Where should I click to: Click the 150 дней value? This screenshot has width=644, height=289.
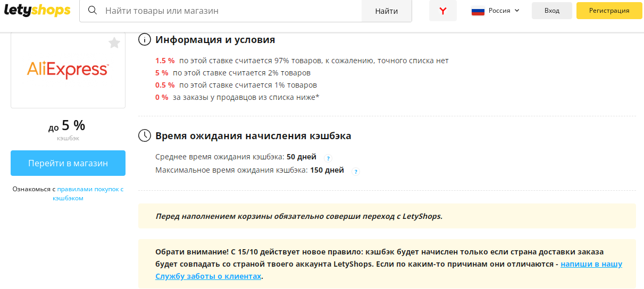pyautogui.click(x=327, y=170)
